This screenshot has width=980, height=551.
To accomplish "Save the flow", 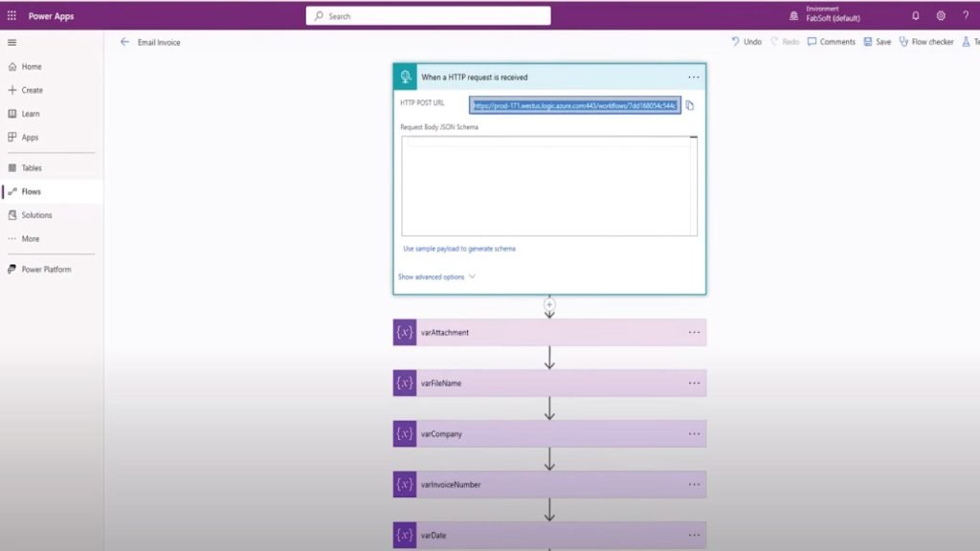I will tap(877, 42).
